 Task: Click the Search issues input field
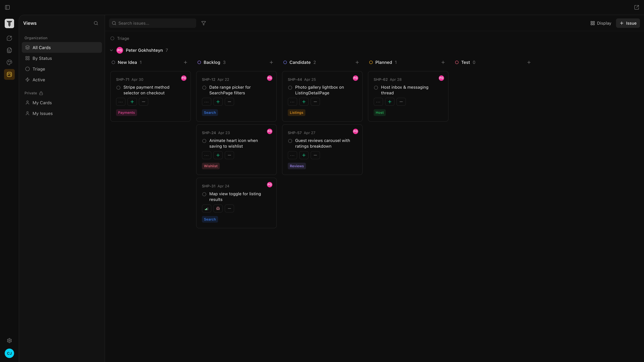point(152,23)
